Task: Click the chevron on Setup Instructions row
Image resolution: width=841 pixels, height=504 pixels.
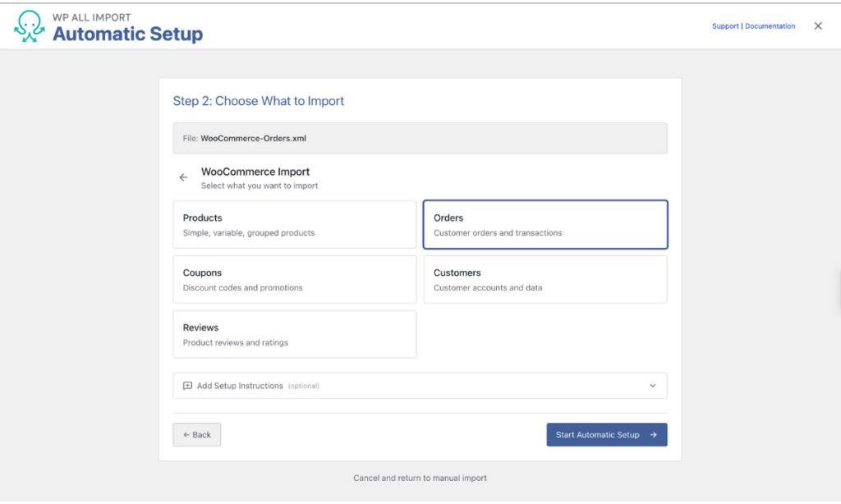Action: [653, 386]
